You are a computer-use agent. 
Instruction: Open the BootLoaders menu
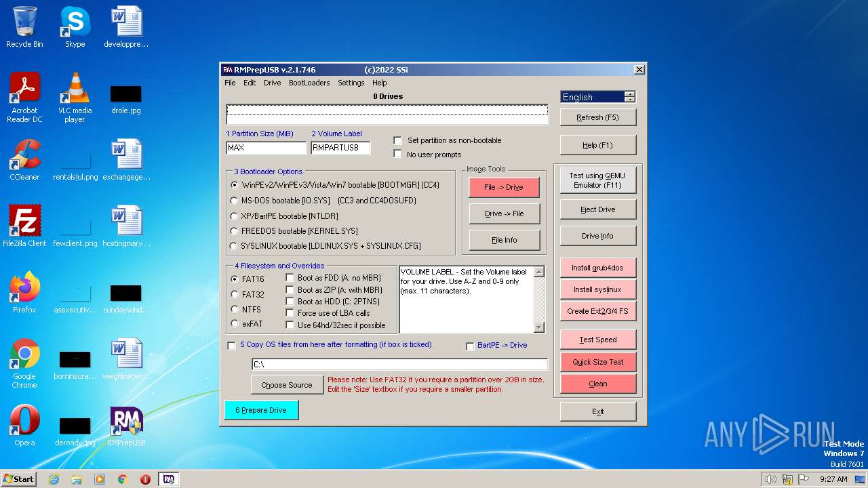pos(309,83)
